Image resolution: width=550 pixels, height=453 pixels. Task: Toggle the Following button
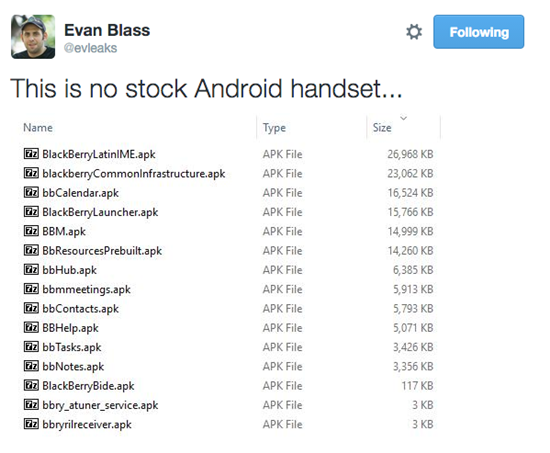[x=478, y=32]
